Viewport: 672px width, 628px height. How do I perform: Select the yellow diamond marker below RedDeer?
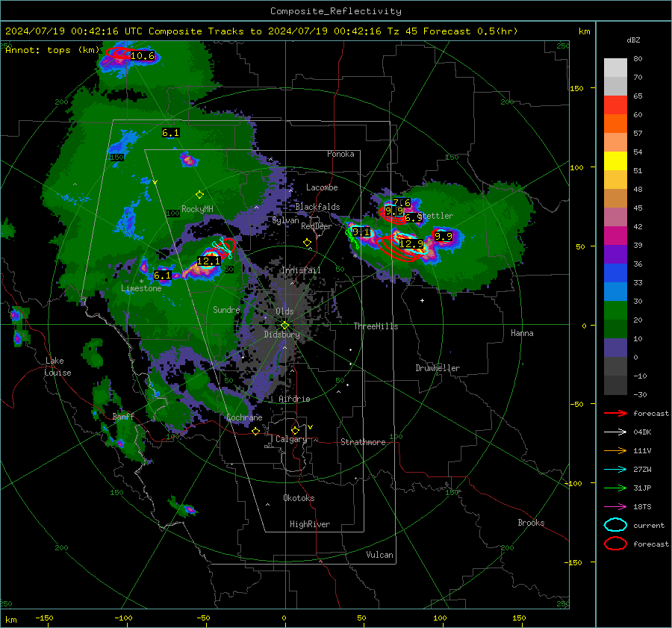click(x=307, y=243)
